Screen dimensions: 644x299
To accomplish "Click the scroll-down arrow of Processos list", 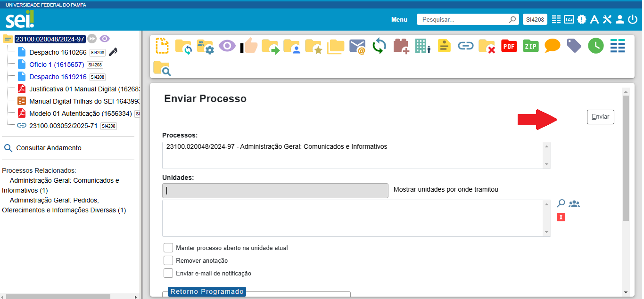I will (x=546, y=164).
